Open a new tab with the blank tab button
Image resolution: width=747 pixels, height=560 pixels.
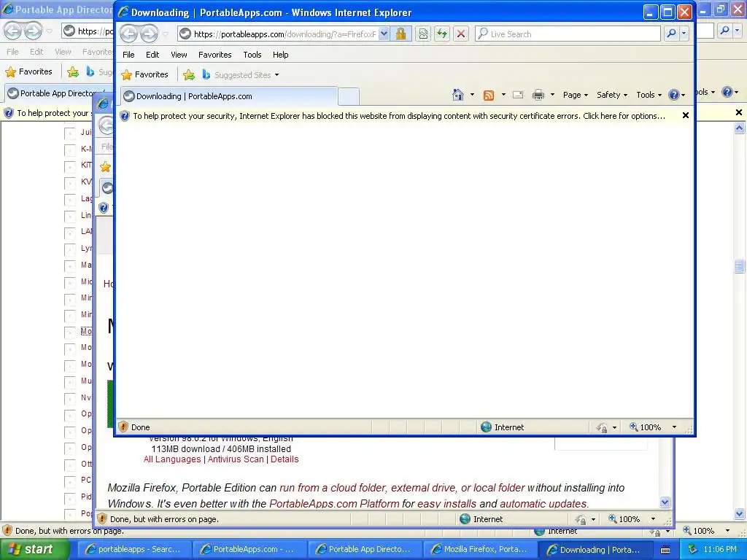[348, 96]
